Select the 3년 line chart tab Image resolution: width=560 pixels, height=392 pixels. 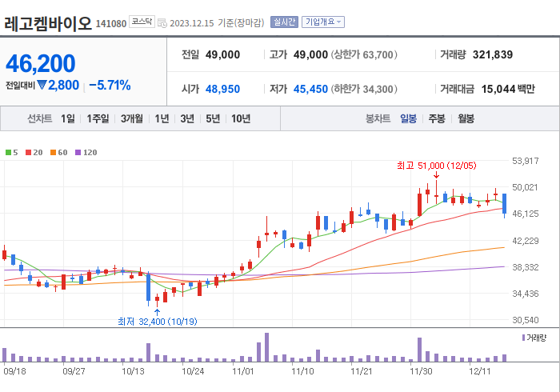coord(187,118)
